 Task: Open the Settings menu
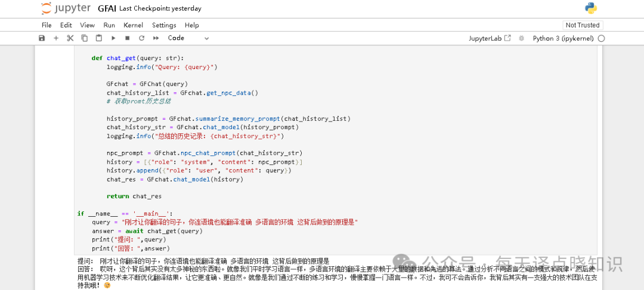(x=164, y=25)
